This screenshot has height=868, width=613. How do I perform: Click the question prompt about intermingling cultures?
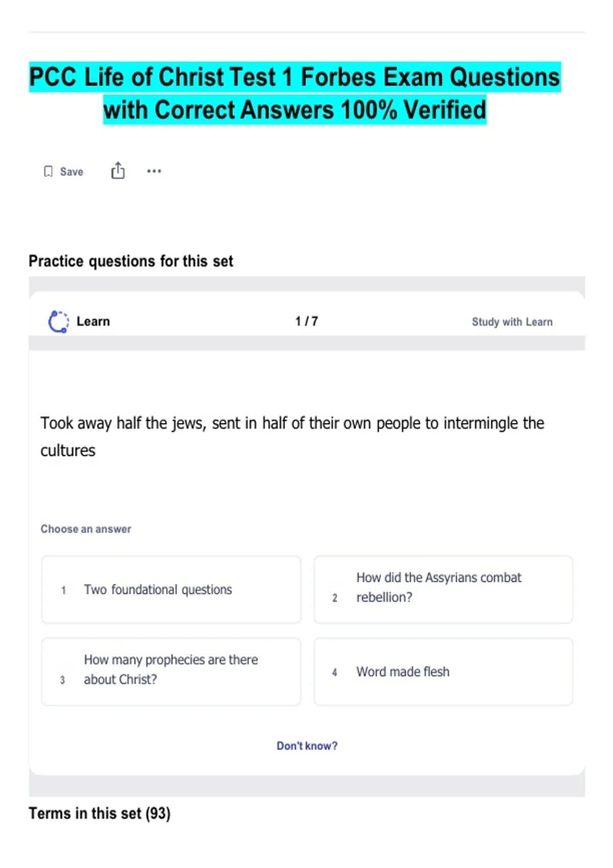[292, 437]
